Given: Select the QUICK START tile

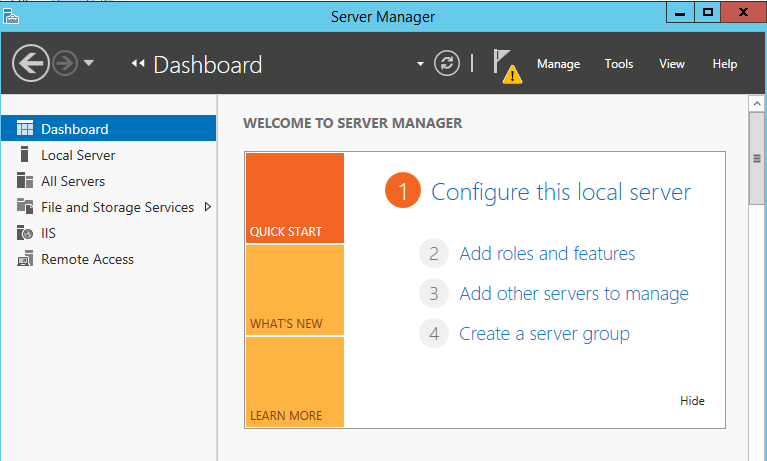Looking at the screenshot, I should click(295, 198).
